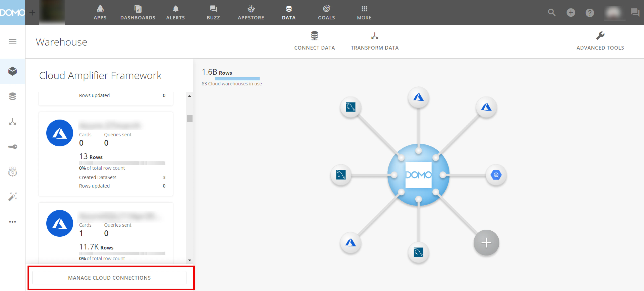Click the '83 Cloud warehouses in use' text
644x291 pixels.
232,84
